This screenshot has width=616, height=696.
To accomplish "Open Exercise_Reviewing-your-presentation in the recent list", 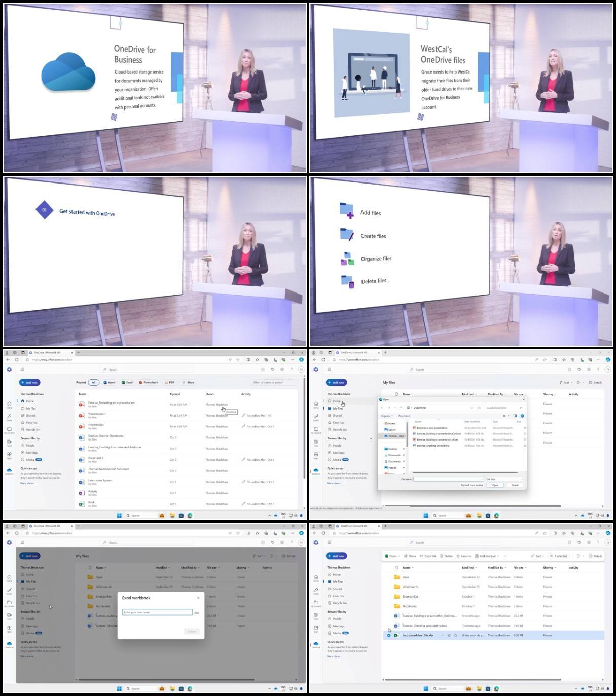I will click(112, 403).
